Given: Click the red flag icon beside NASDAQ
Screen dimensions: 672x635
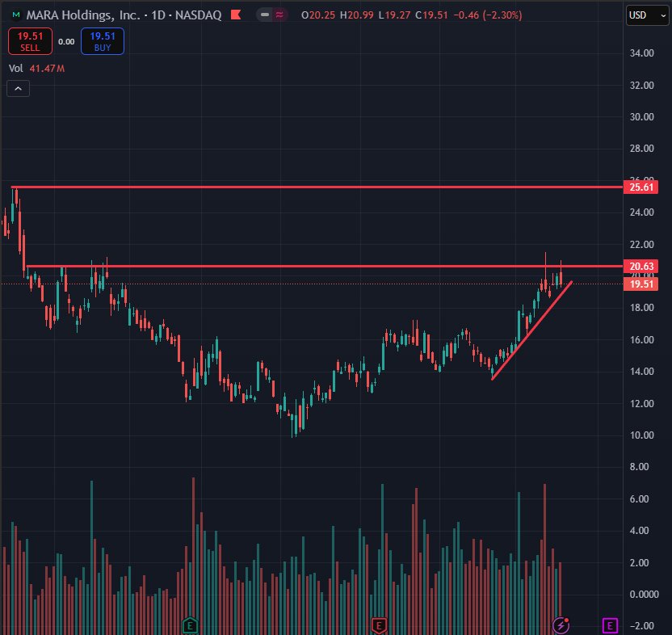Looking at the screenshot, I should (x=236, y=15).
